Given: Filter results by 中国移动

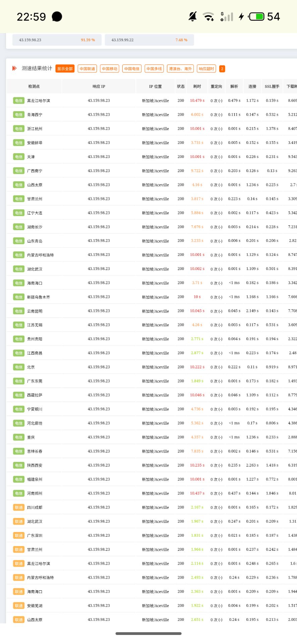Looking at the screenshot, I should 110,69.
